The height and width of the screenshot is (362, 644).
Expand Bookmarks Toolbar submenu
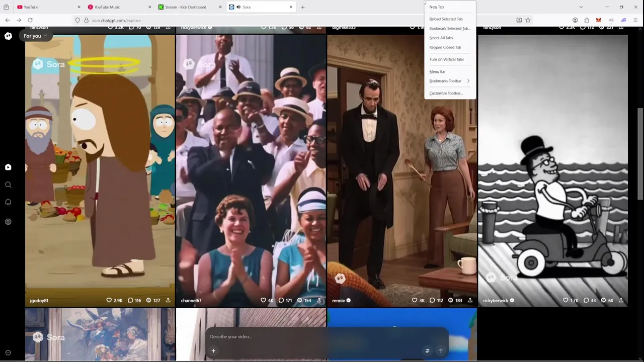pos(449,81)
